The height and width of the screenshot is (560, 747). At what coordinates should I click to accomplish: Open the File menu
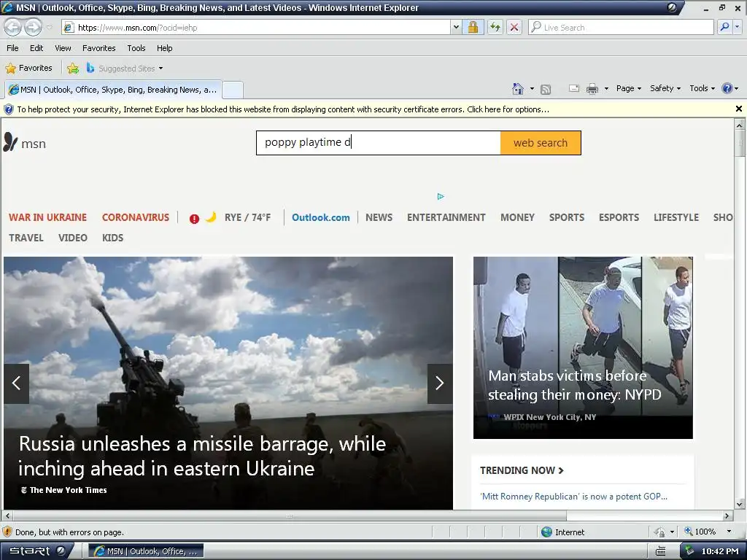click(x=12, y=48)
